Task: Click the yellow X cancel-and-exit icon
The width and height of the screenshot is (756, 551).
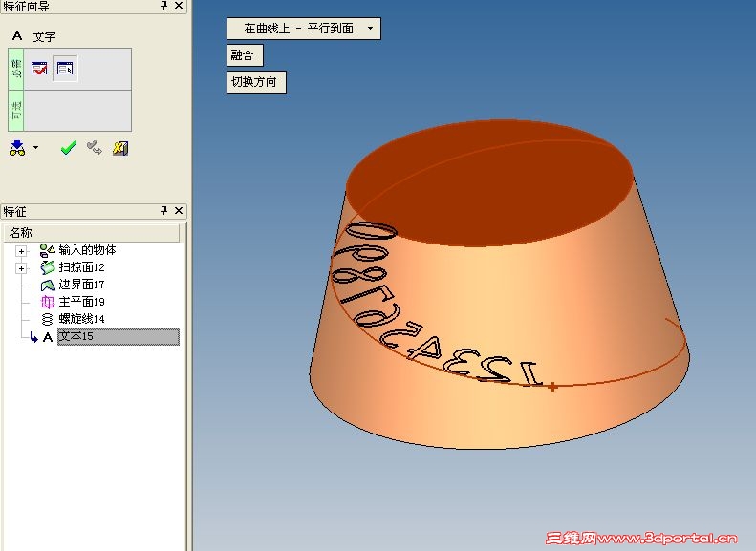Action: 120,148
